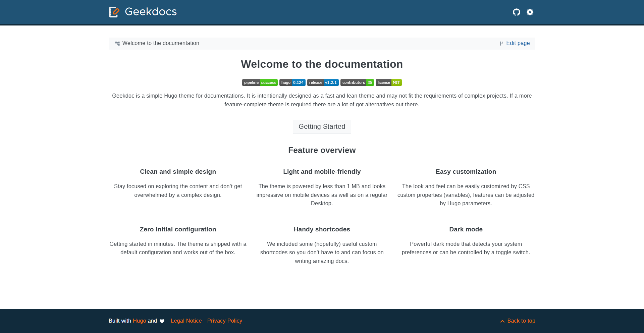Click the Geekdocs notebook logo icon
644x333 pixels.
click(x=114, y=12)
